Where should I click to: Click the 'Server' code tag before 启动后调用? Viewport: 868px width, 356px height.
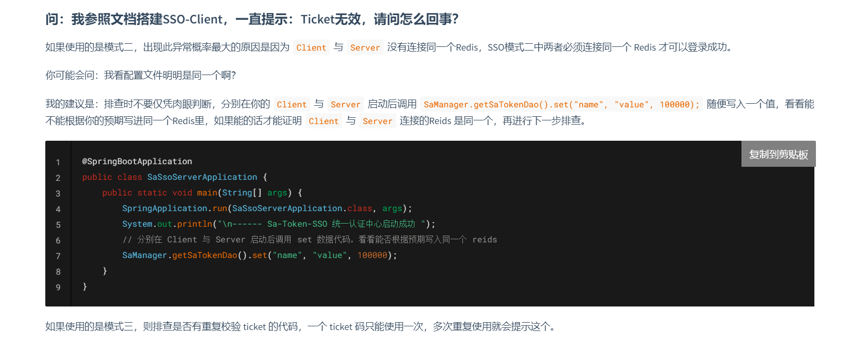[x=346, y=104]
